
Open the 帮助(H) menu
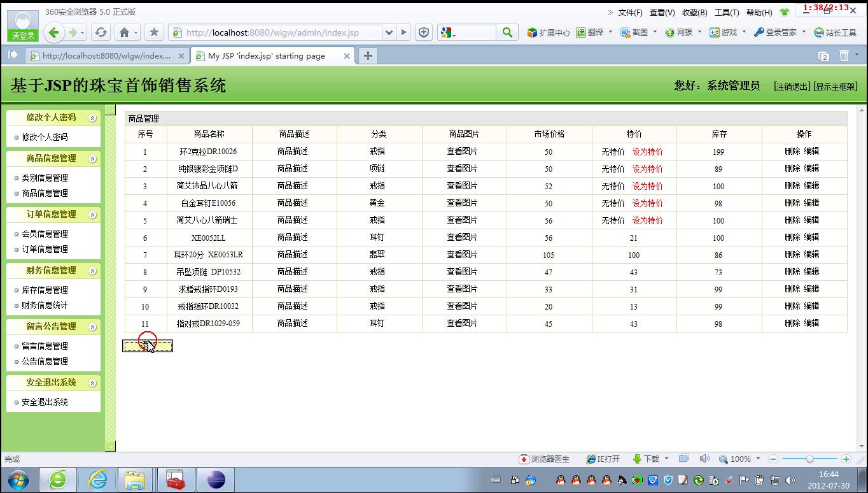pos(759,12)
